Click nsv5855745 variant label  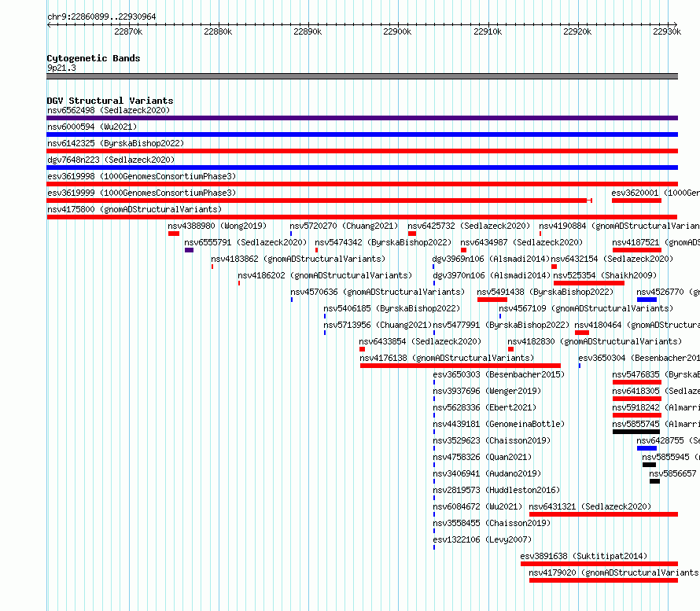point(656,424)
